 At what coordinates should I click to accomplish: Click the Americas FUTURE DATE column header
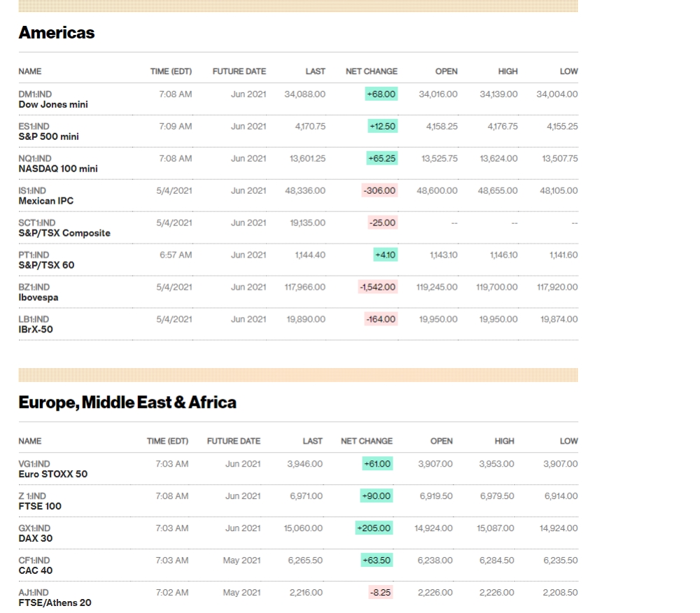[239, 71]
